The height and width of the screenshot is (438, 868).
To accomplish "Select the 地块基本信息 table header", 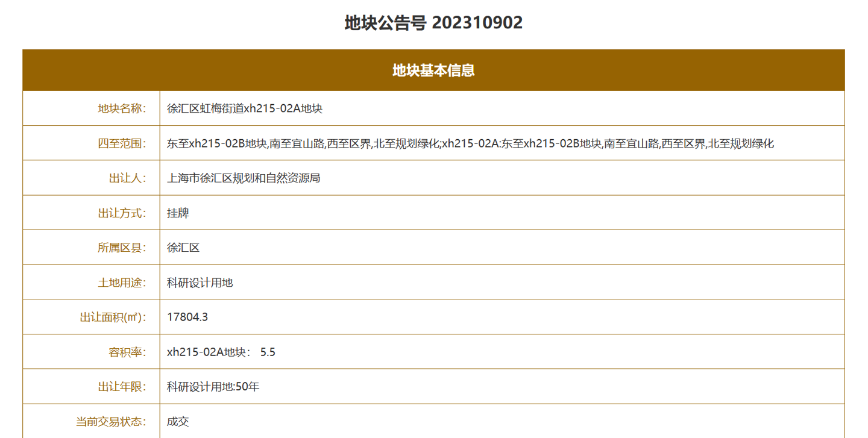I will pyautogui.click(x=433, y=70).
